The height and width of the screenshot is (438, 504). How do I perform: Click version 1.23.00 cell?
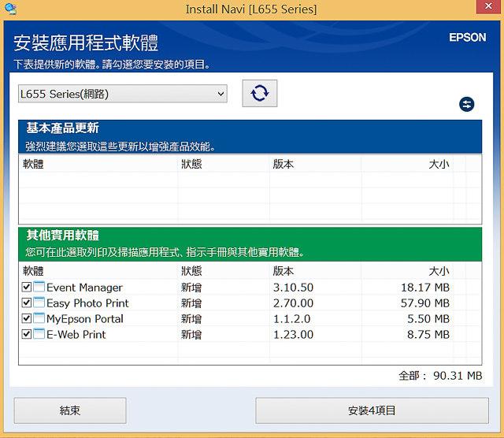(x=293, y=335)
